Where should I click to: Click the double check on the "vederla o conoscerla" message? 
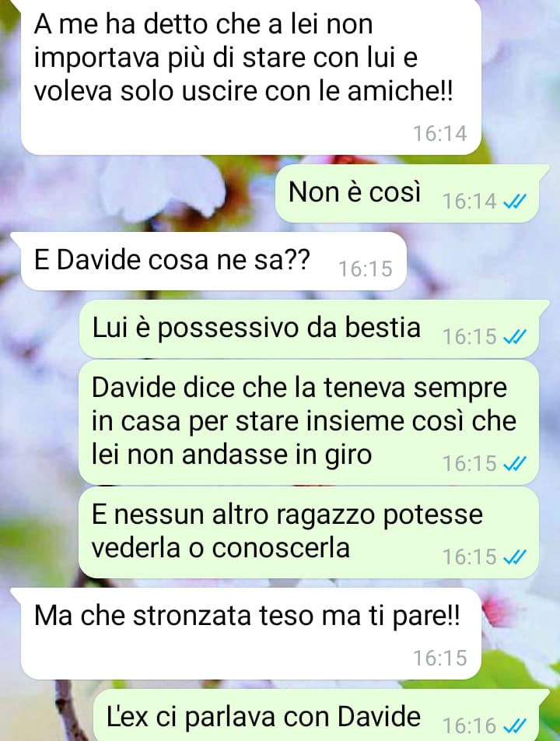[515, 557]
